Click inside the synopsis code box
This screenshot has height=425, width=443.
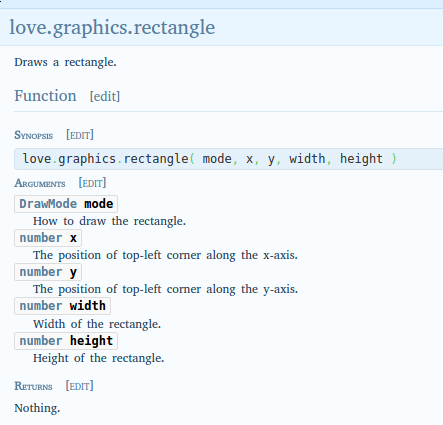tap(229, 159)
